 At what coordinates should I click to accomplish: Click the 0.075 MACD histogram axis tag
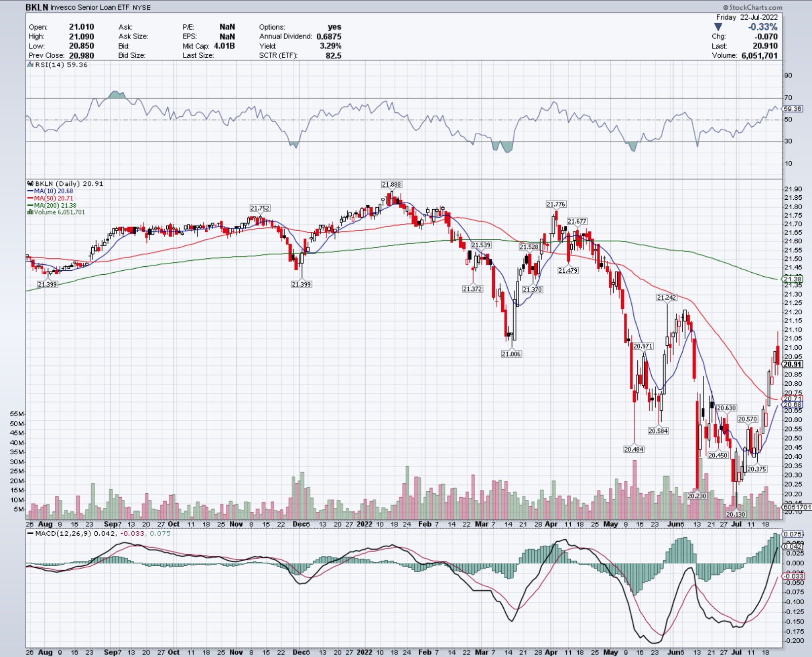coord(793,534)
